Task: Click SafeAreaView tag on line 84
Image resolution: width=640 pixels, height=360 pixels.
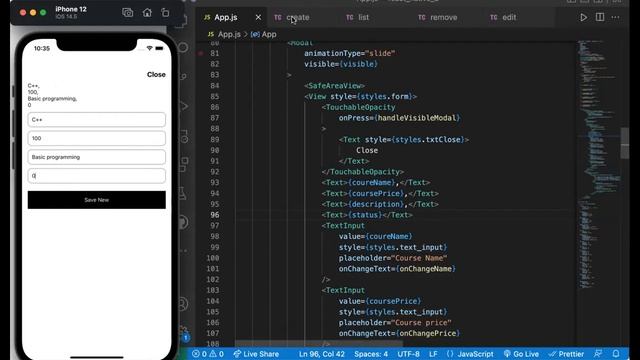Action: point(335,86)
